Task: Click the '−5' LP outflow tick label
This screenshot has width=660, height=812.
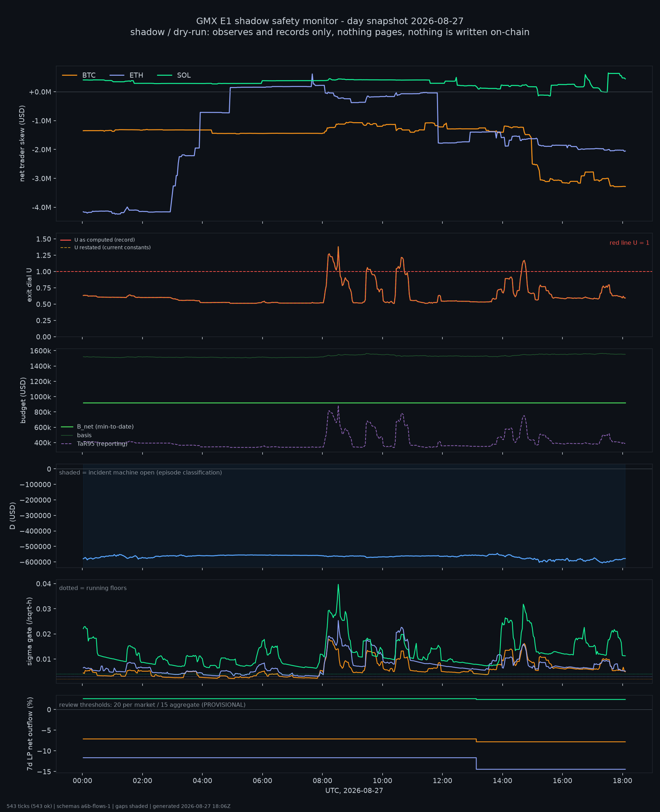Action: tap(47, 730)
